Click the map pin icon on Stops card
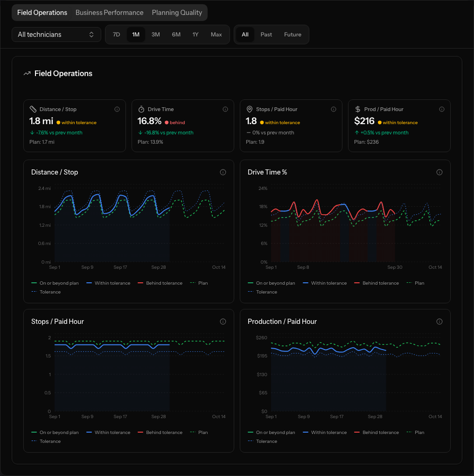Screen dimensions: 474x476 pos(250,109)
